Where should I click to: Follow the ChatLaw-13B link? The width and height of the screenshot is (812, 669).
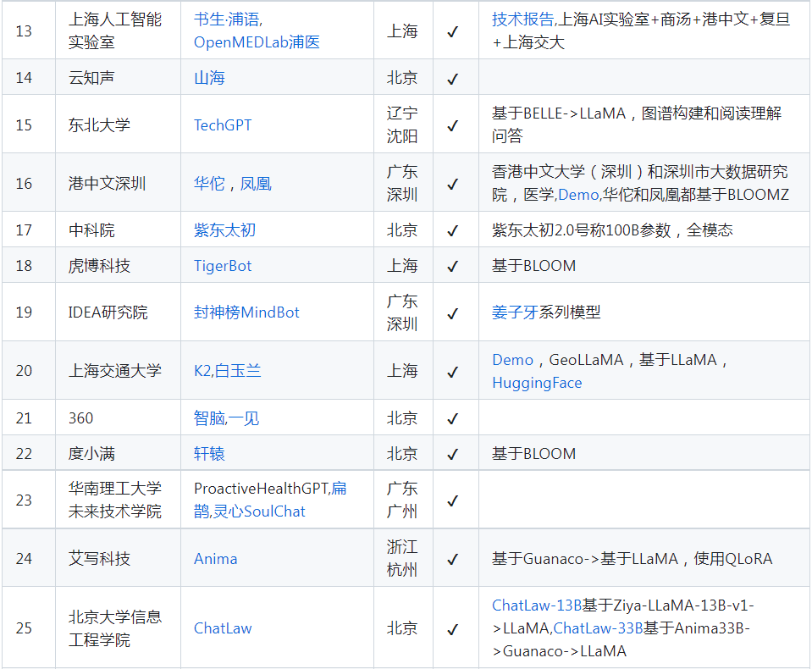(537, 605)
